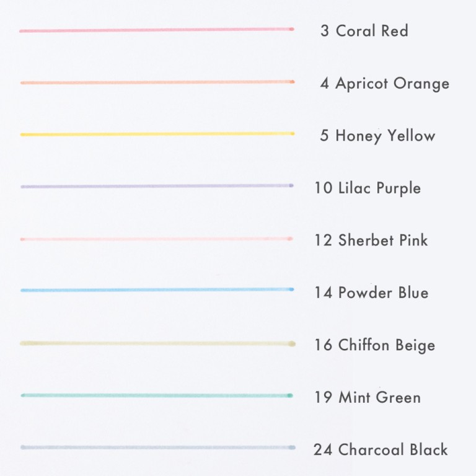The height and width of the screenshot is (476, 476).
Task: Click the "24 Charcoal Black" text label
Action: pos(381,450)
